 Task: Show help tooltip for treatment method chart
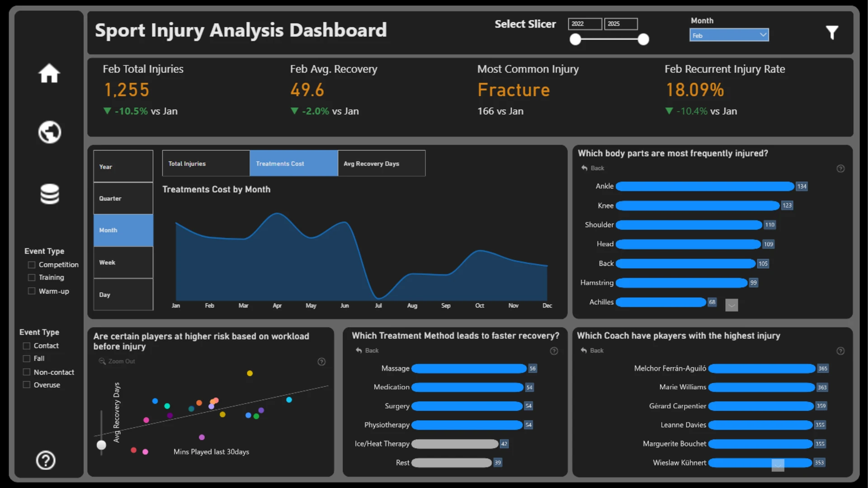[x=554, y=351]
